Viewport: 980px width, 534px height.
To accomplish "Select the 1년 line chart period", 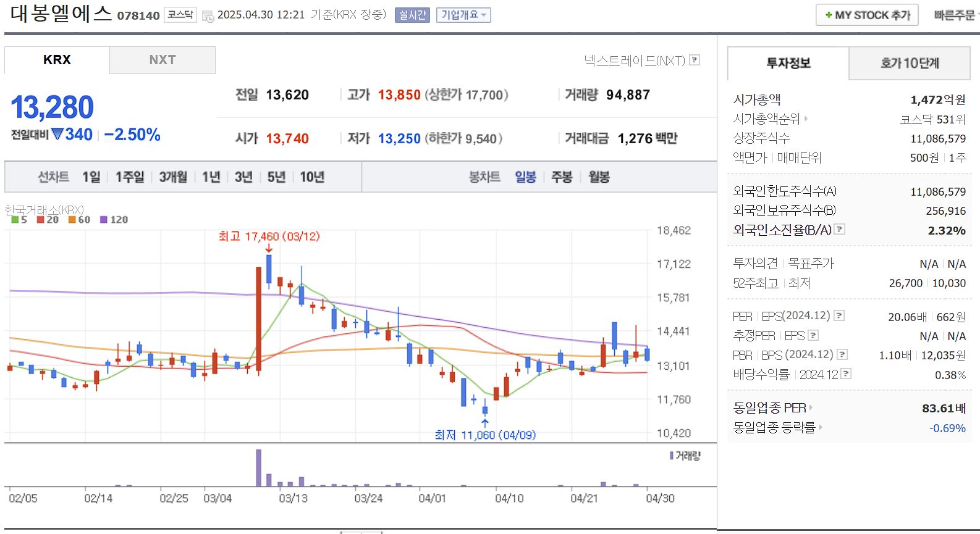I will [211, 177].
